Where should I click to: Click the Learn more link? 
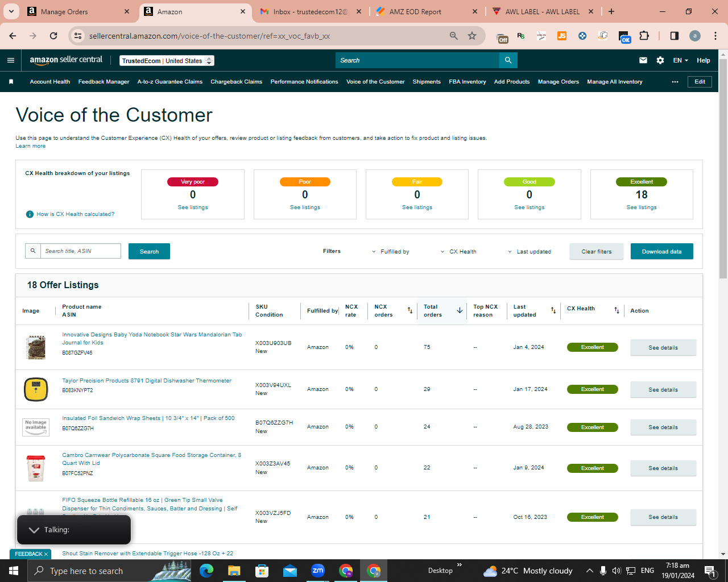click(x=31, y=146)
